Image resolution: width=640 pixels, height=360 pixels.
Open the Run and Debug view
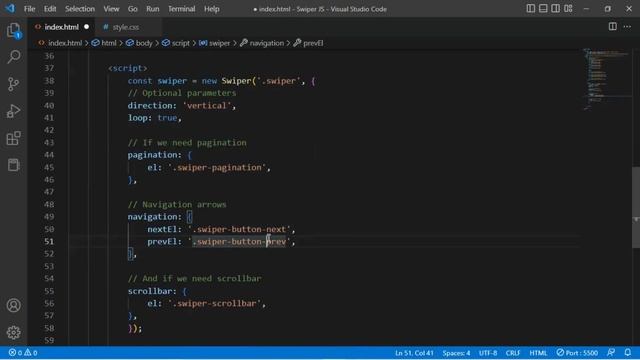(13, 111)
